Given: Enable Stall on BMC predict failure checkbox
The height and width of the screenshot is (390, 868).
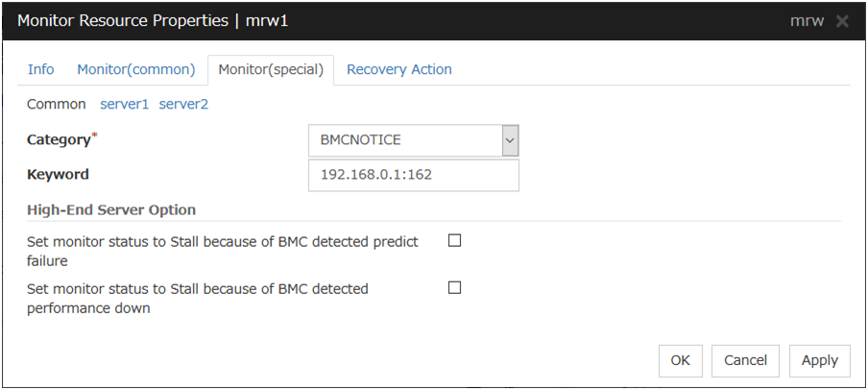Looking at the screenshot, I should point(455,241).
